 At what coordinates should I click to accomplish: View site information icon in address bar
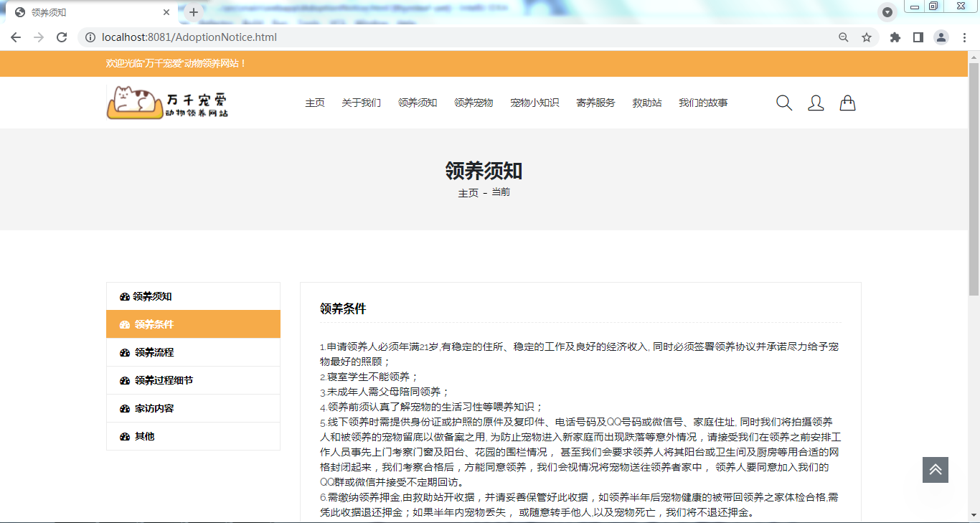[90, 37]
